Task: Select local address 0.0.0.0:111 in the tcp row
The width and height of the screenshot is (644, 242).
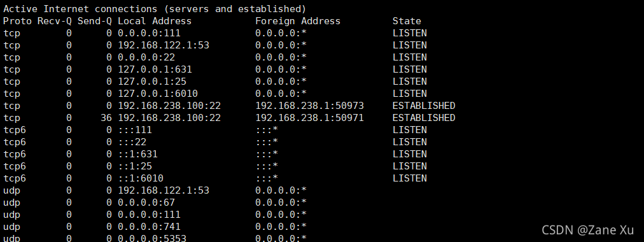Action: click(x=149, y=33)
